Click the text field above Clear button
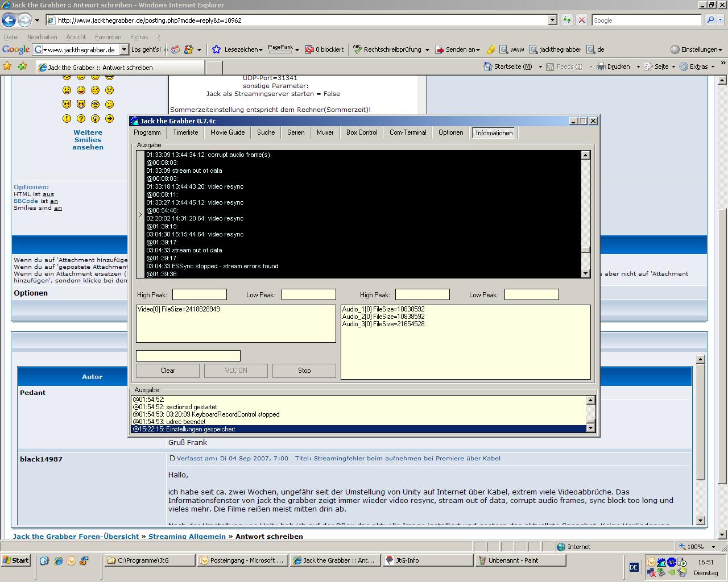 [188, 356]
